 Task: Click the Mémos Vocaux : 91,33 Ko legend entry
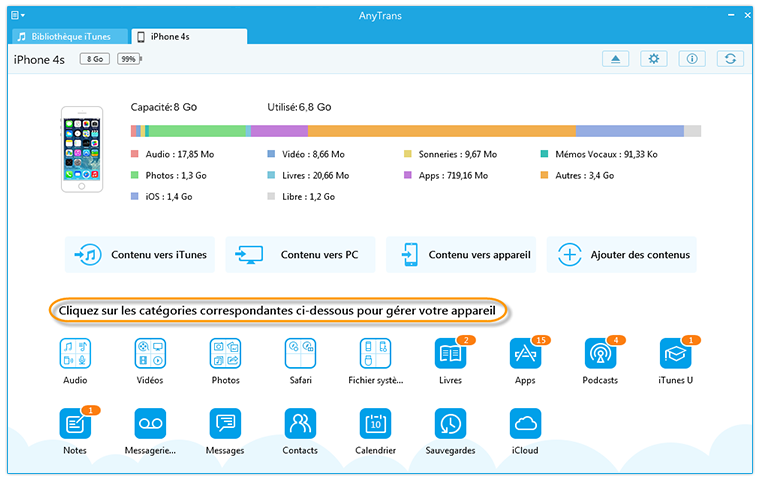click(599, 154)
